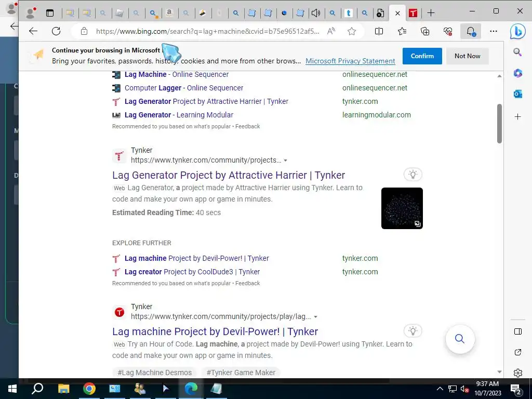Open Edge Settings and more menu
Screen dimensions: 532x399
[494, 31]
